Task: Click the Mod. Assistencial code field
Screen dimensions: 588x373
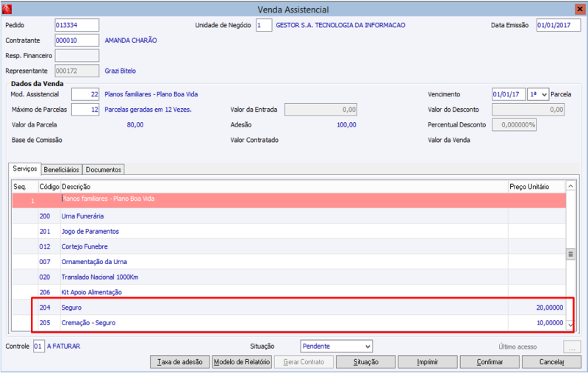Action: pos(85,94)
